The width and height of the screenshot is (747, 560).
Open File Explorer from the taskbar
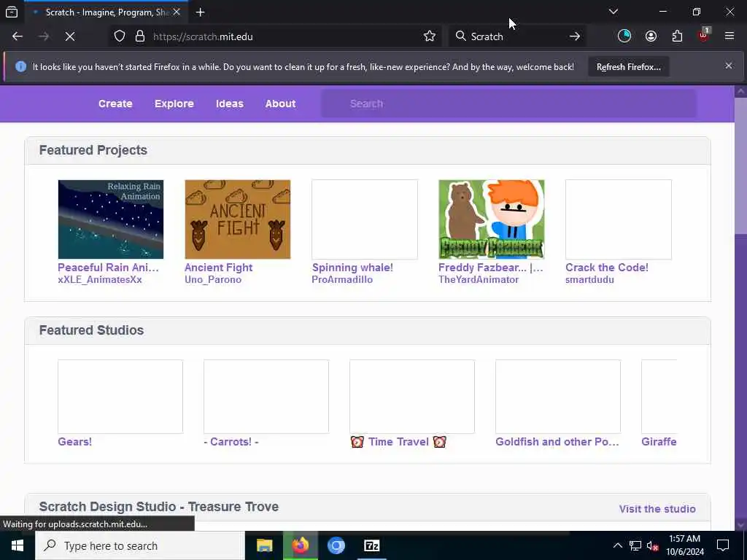coord(264,545)
